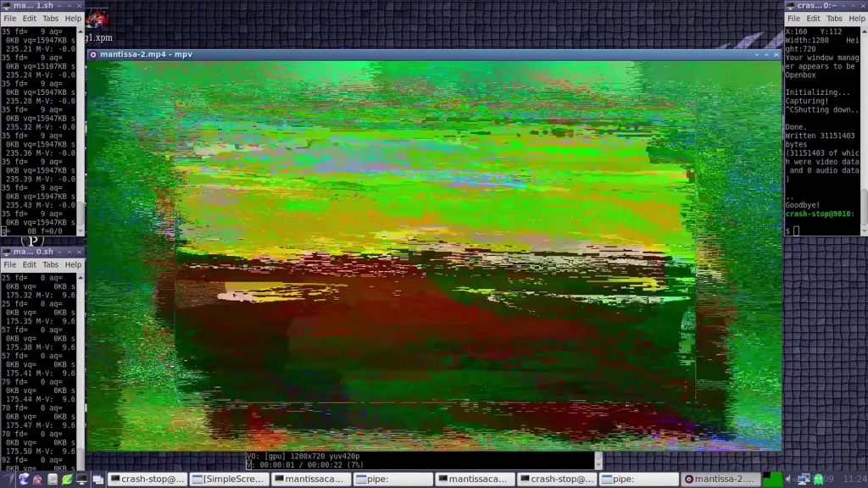Open Tabs menu in bottom-left terminal
This screenshot has width=868, height=488.
tap(51, 264)
